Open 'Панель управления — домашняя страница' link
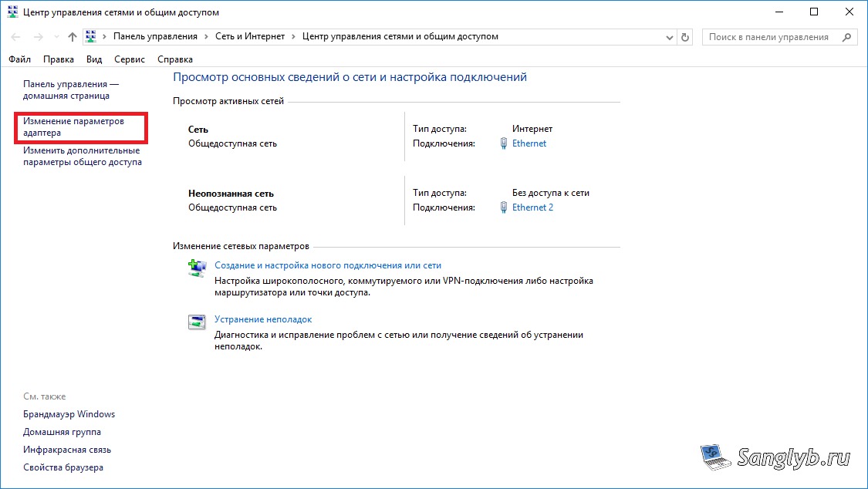This screenshot has height=489, width=868. (71, 89)
